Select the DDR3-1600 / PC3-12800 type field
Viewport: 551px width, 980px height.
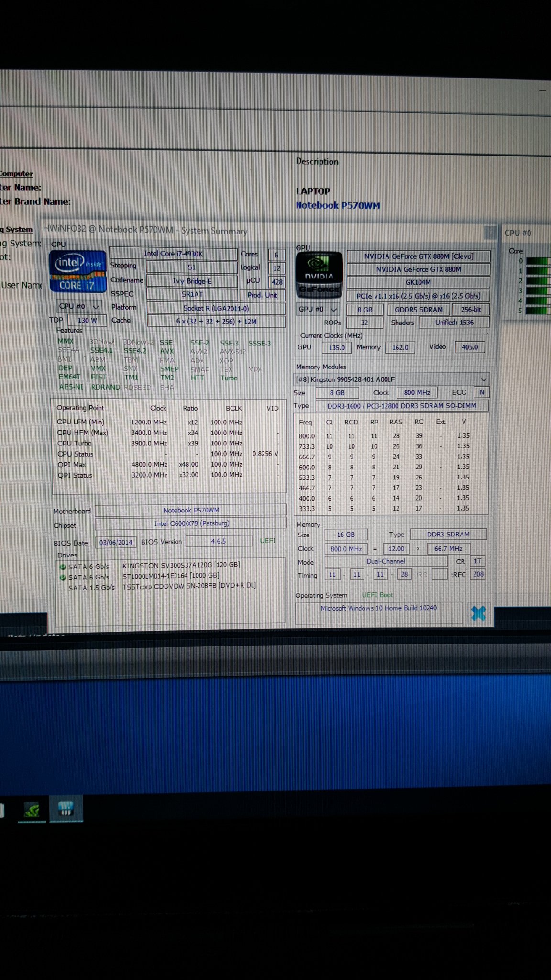click(x=402, y=406)
